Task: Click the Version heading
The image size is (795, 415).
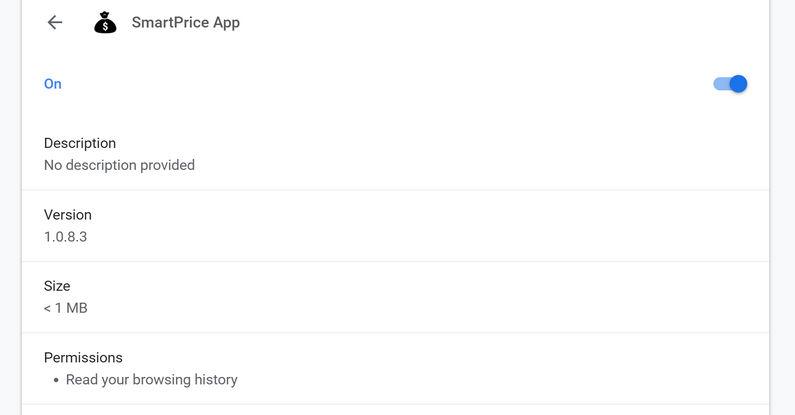Action: point(68,215)
